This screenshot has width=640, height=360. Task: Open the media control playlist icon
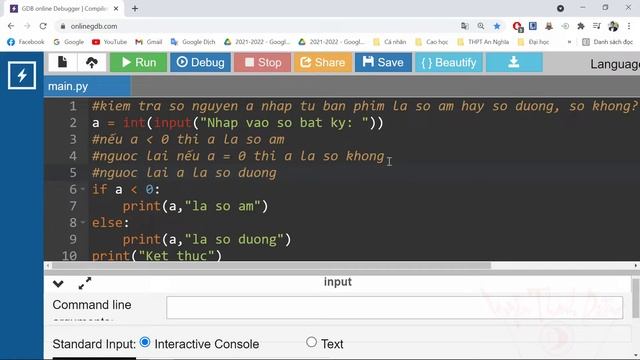point(597,26)
